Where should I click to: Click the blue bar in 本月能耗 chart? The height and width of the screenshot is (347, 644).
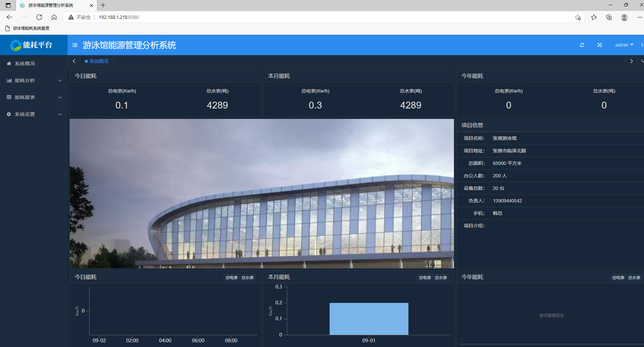pyautogui.click(x=369, y=319)
